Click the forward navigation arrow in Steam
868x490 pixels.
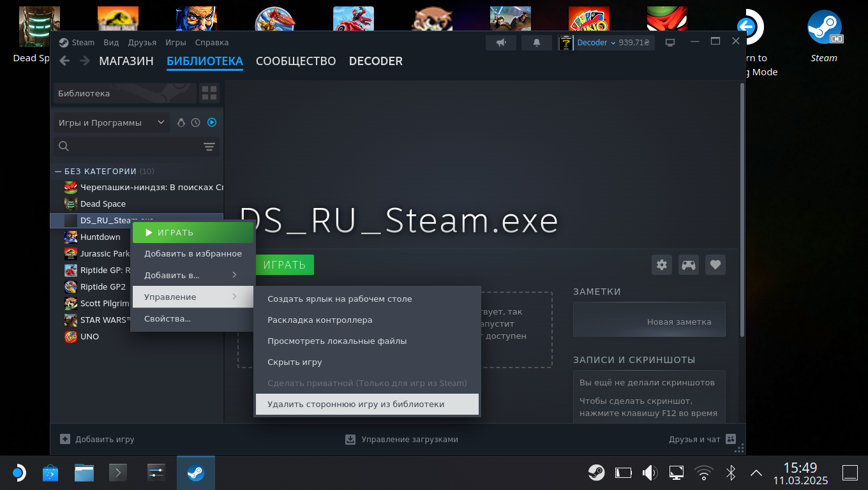click(85, 61)
